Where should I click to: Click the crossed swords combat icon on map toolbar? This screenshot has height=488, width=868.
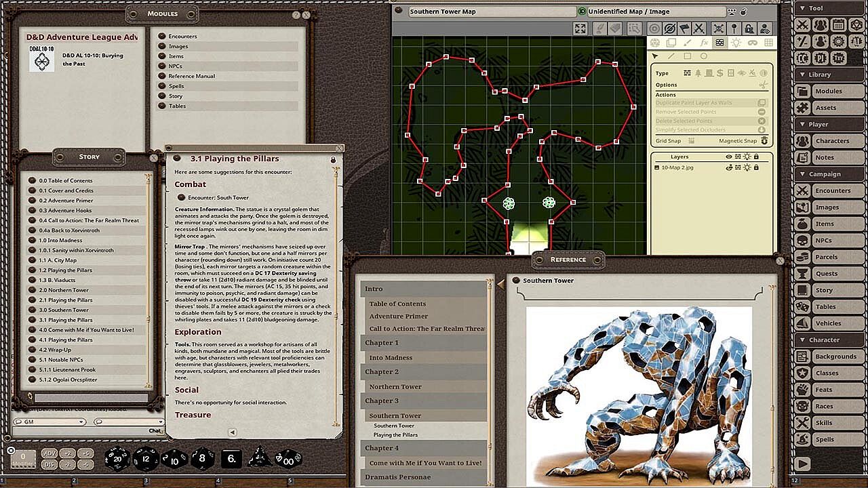coord(700,28)
